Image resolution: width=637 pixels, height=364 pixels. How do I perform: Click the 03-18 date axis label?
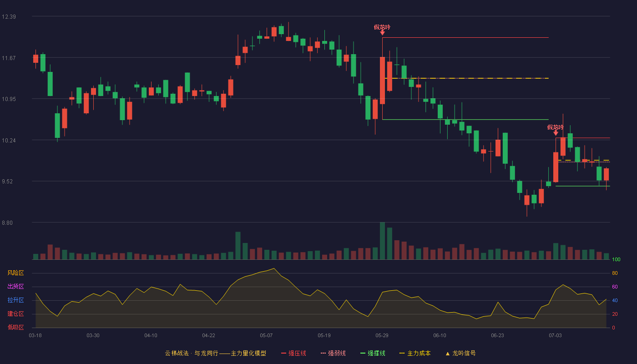tap(35, 335)
